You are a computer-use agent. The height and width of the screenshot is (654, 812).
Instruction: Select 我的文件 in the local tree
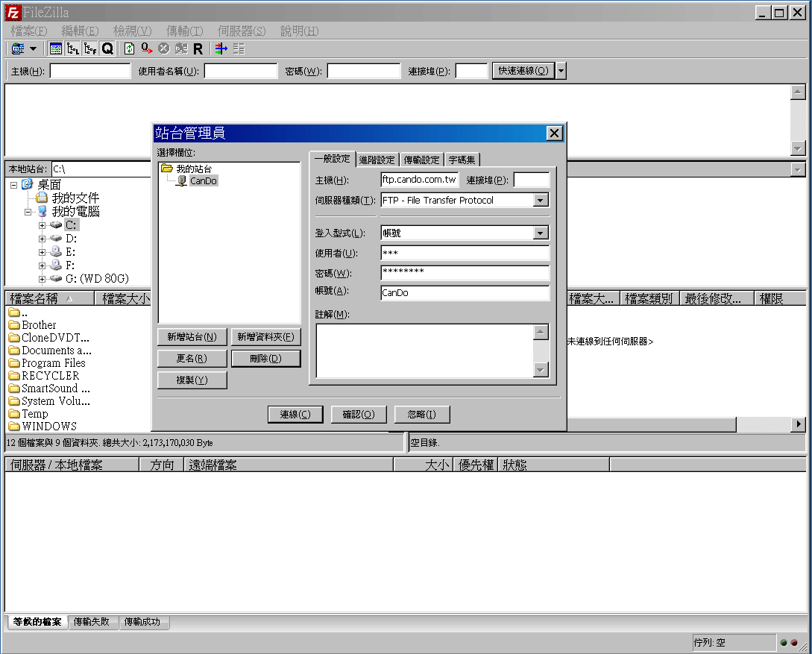(75, 198)
